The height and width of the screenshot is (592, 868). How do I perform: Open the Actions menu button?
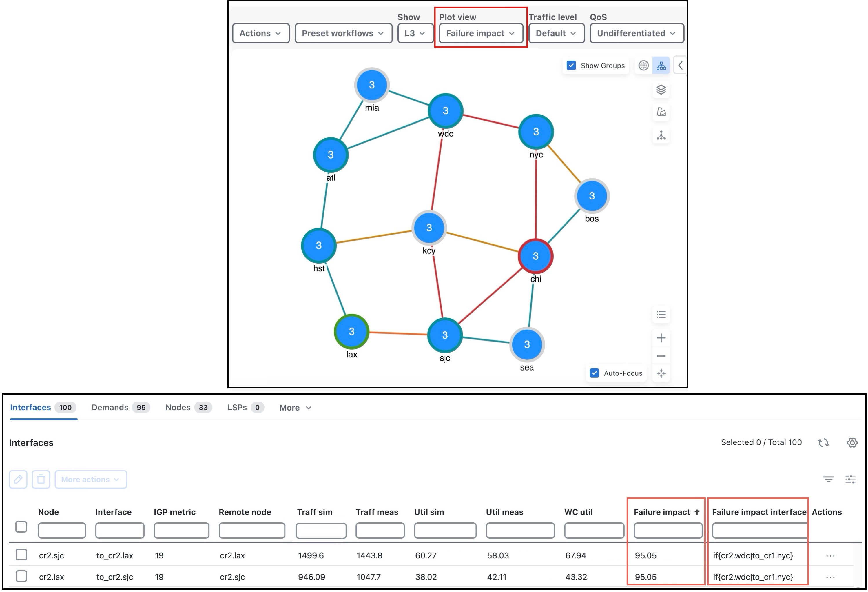pos(260,33)
